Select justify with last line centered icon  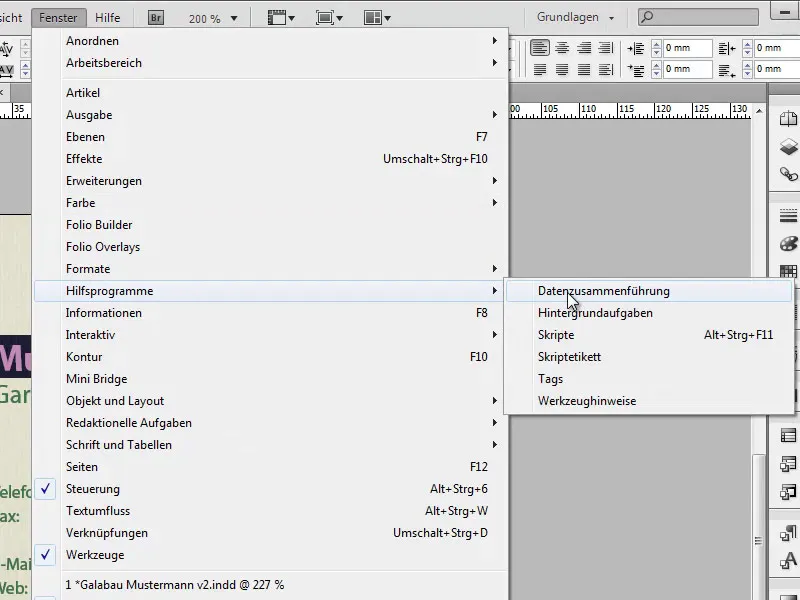tap(562, 69)
